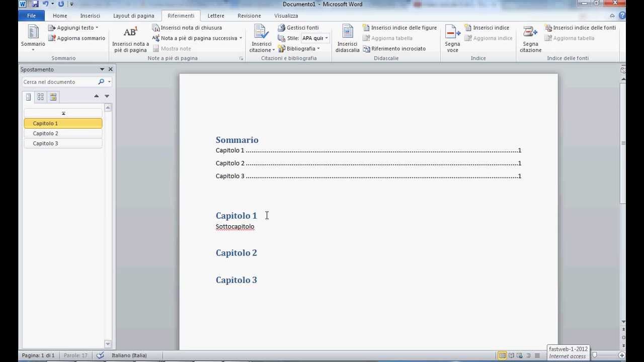Select Capitolo 1 in navigation pane
Screen dimensions: 644x362
click(63, 123)
